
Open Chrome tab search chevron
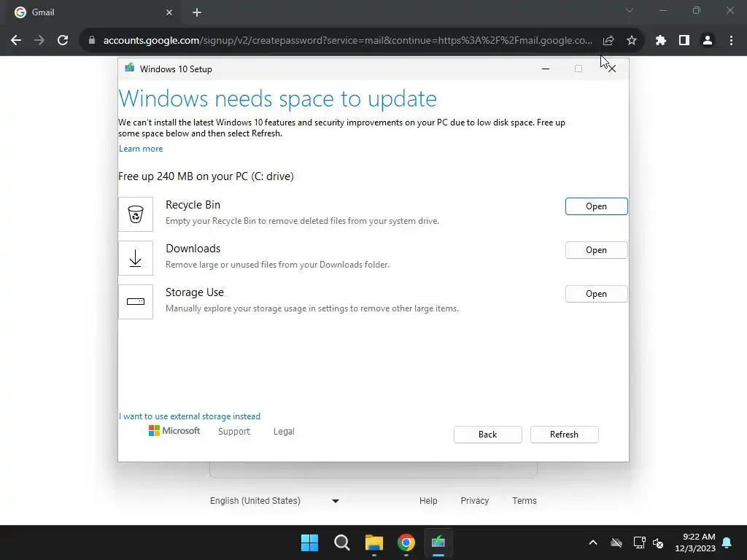630,10
